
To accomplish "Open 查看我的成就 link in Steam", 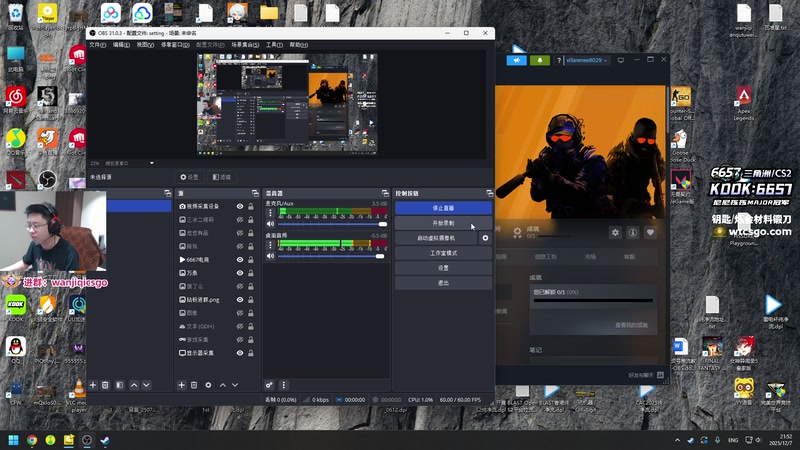I will click(x=631, y=325).
